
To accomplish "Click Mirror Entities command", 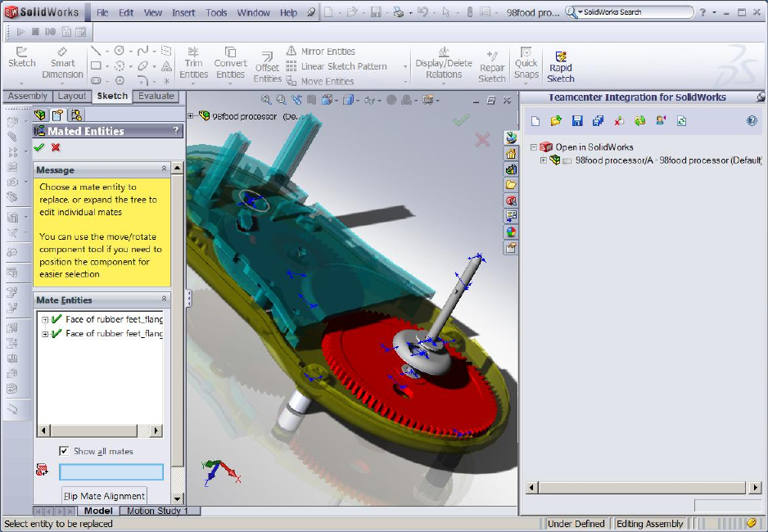I will [x=321, y=51].
